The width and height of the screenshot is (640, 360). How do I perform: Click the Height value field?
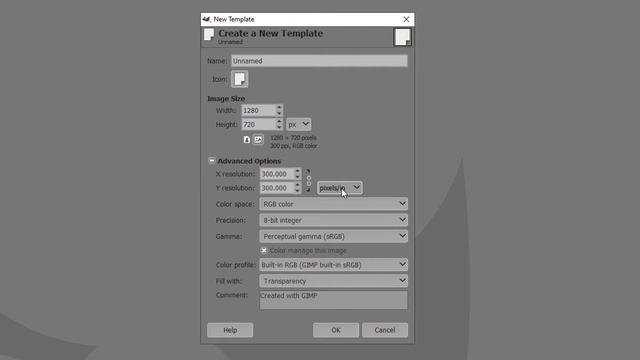click(x=258, y=124)
